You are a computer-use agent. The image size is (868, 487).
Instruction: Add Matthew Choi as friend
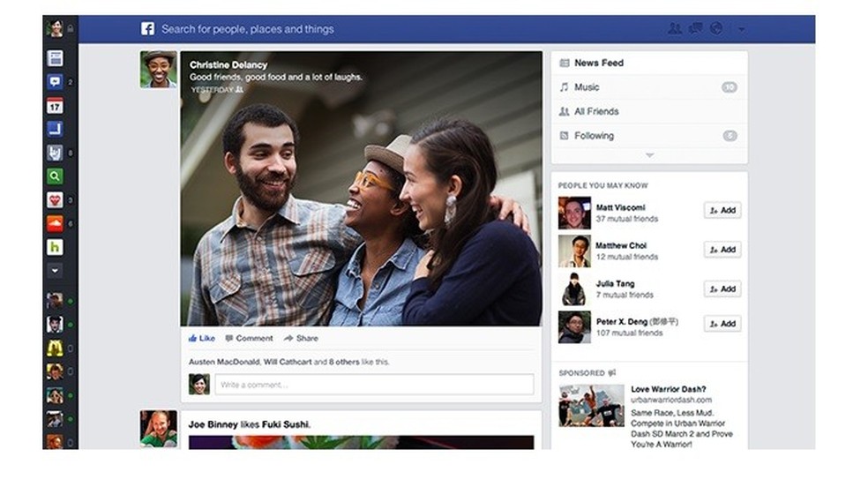coord(722,250)
